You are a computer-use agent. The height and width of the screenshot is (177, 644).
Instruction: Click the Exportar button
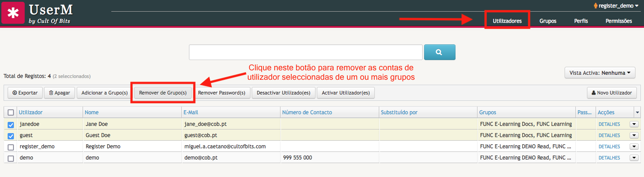[x=25, y=93]
